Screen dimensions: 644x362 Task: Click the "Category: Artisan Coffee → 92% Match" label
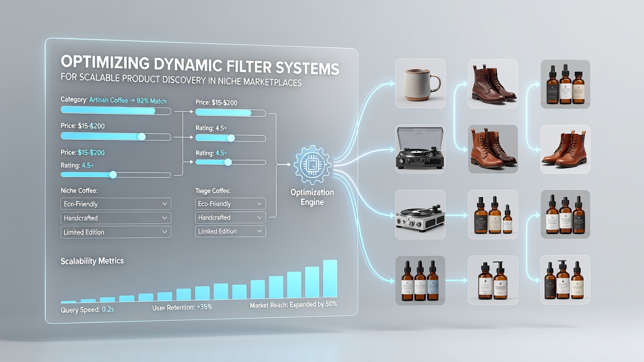click(x=114, y=100)
